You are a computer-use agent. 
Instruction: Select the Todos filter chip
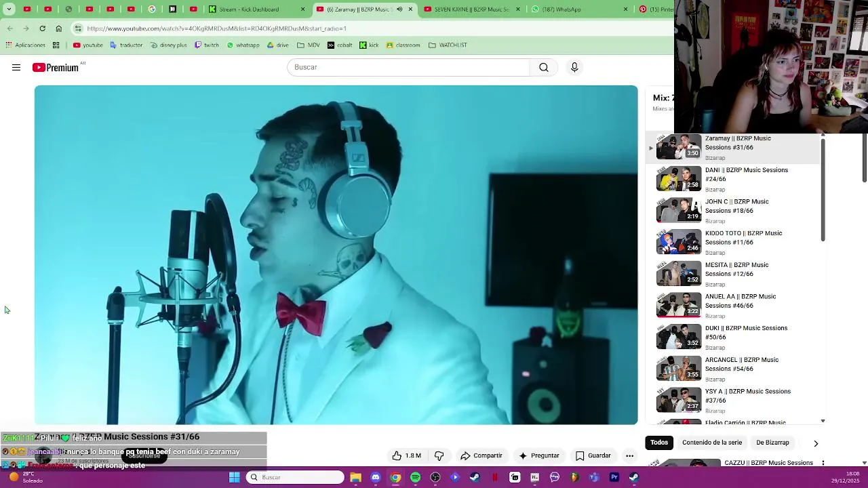click(659, 443)
